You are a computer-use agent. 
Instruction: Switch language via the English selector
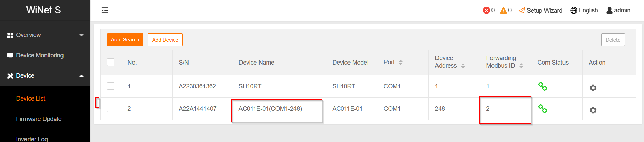pos(584,11)
